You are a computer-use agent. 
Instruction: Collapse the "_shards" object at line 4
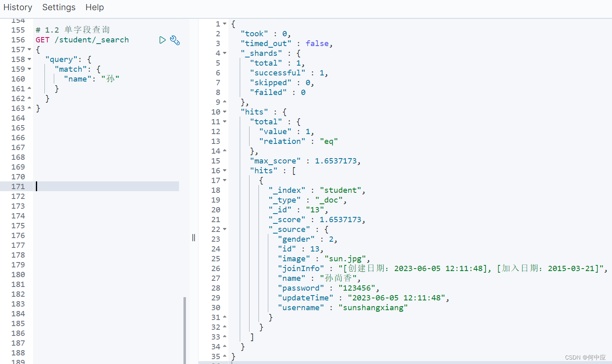pyautogui.click(x=225, y=53)
